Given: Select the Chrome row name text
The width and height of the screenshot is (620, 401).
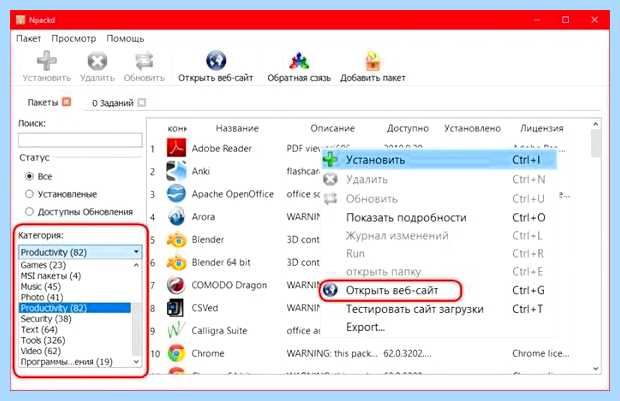Looking at the screenshot, I should [x=208, y=353].
